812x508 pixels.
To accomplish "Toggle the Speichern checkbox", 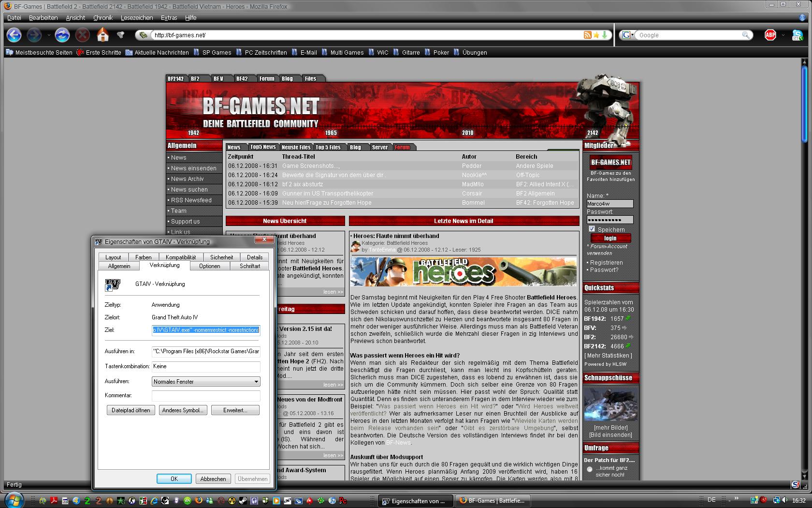I will pyautogui.click(x=592, y=229).
